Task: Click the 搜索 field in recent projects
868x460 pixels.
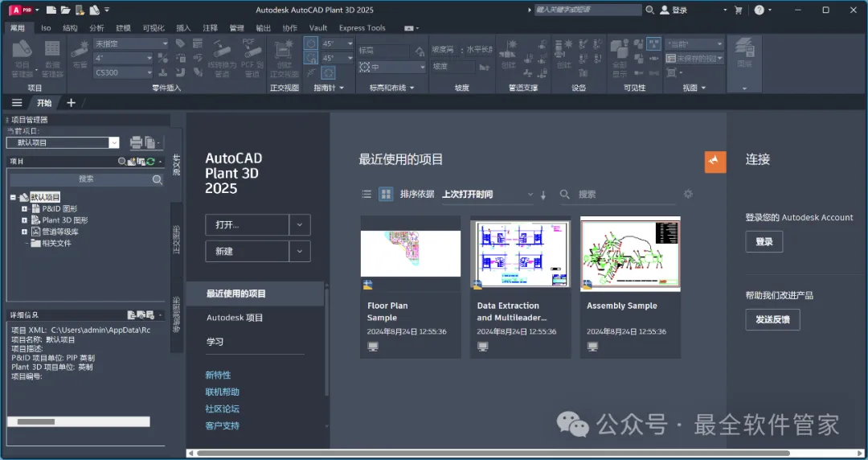Action: [625, 195]
